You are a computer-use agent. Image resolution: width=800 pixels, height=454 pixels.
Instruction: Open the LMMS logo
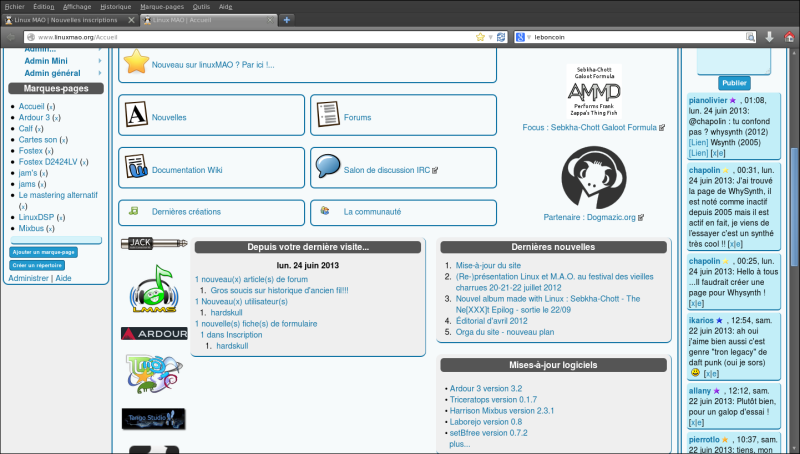click(154, 289)
